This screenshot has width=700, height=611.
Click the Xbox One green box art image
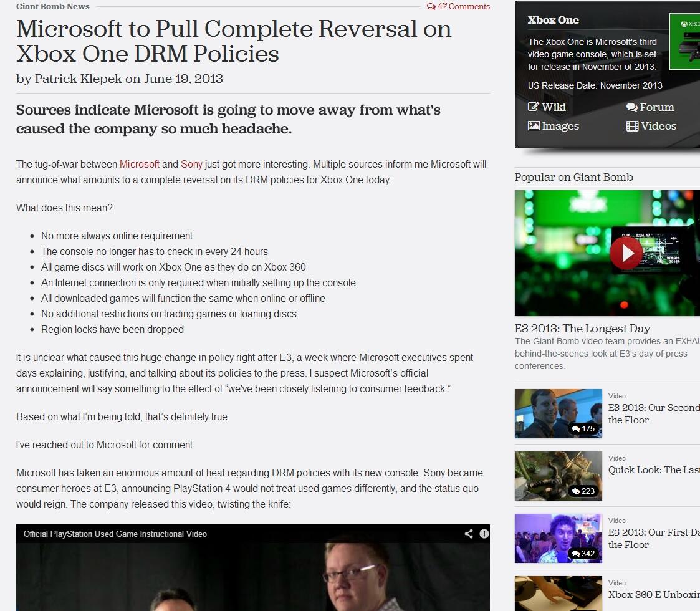coord(684,42)
